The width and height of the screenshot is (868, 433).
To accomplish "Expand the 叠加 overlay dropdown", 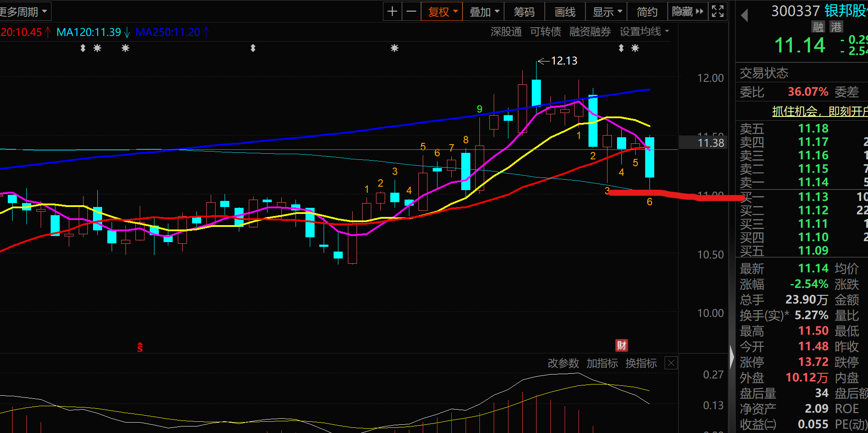I will click(x=484, y=12).
